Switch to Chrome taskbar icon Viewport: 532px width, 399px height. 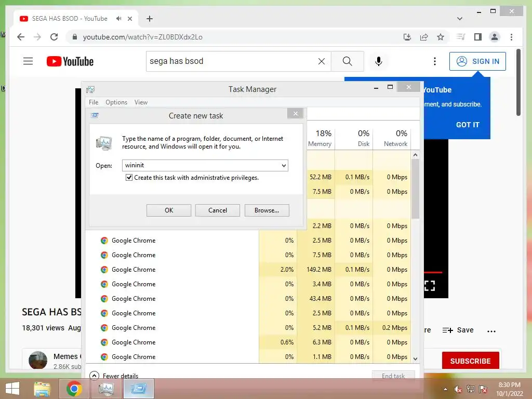74,389
